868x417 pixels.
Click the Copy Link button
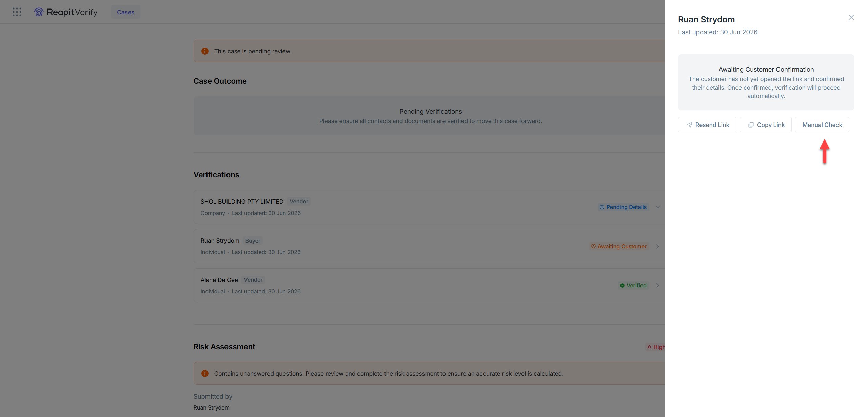[766, 125]
